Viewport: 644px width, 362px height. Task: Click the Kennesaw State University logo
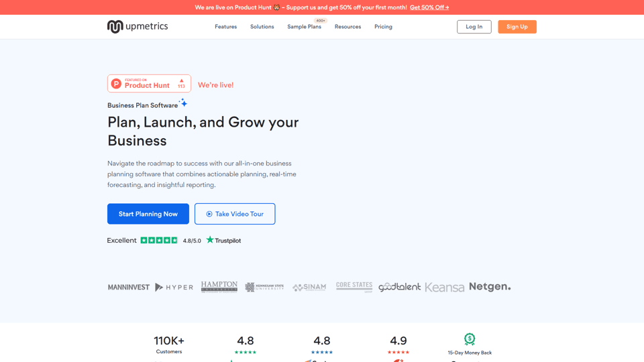(264, 288)
